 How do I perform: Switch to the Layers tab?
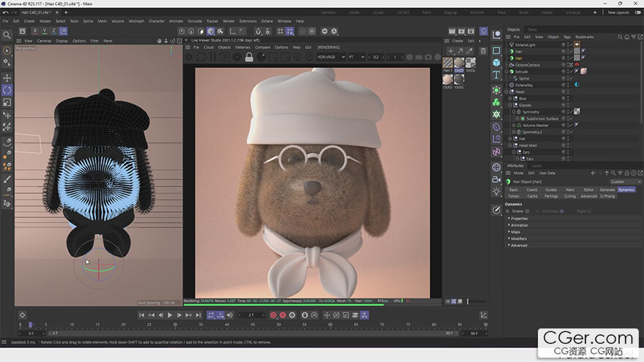536,166
